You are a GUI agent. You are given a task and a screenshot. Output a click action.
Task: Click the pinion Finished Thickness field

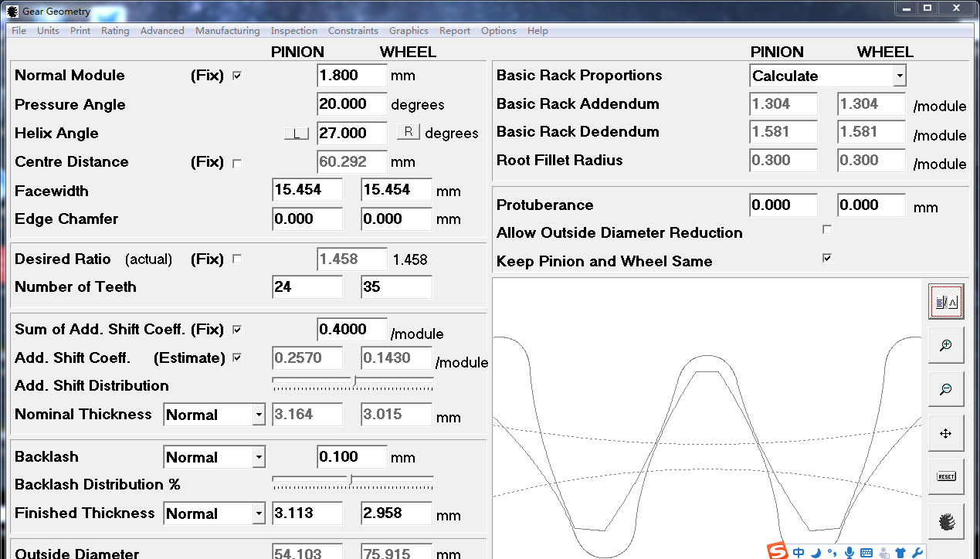(x=307, y=513)
